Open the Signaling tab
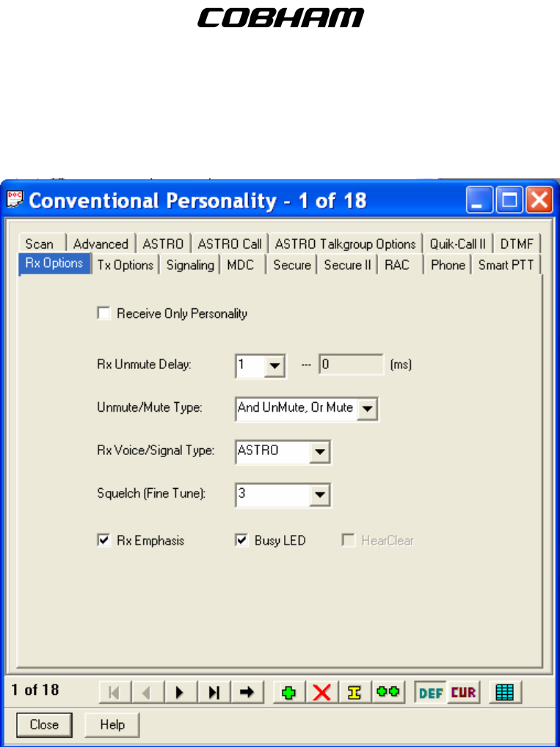The width and height of the screenshot is (560, 747). pyautogui.click(x=189, y=265)
